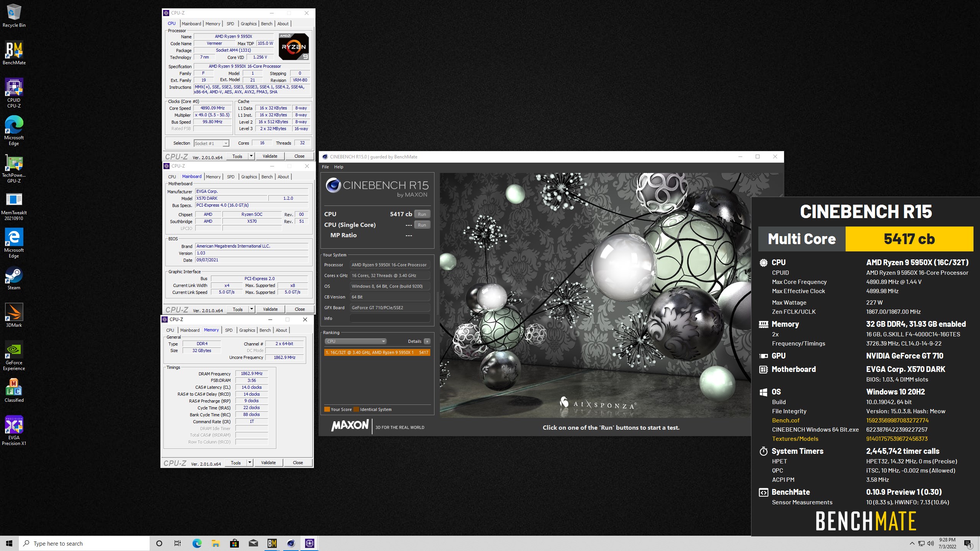Open the CPUID CPU-Z desktop shortcut
The width and height of the screenshot is (980, 551).
point(14,93)
